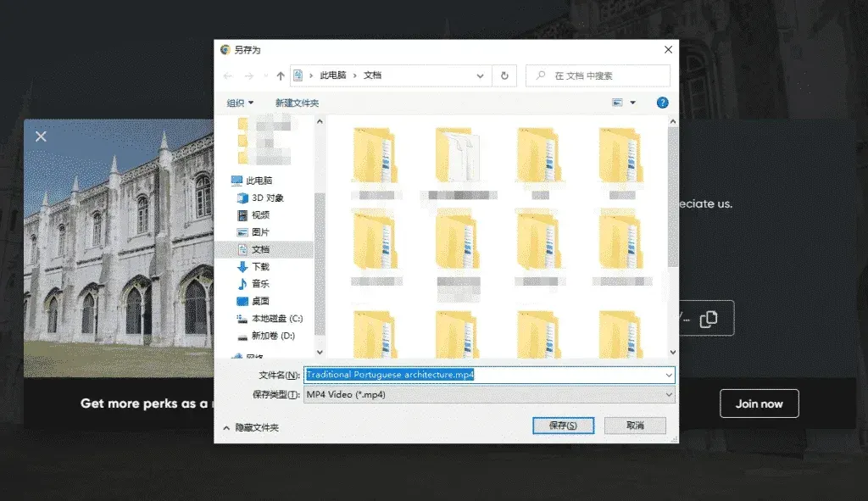Click Join now on background page
The width and height of the screenshot is (868, 501).
(759, 404)
